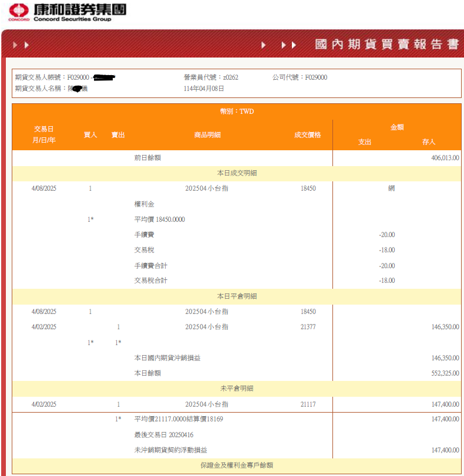Click the 國內期貨買賣報告書 title
464x476 pixels.
386,45
